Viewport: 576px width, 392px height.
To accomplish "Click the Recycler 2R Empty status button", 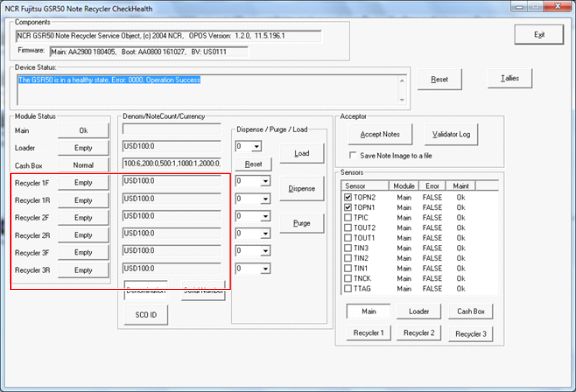I will pyautogui.click(x=83, y=235).
